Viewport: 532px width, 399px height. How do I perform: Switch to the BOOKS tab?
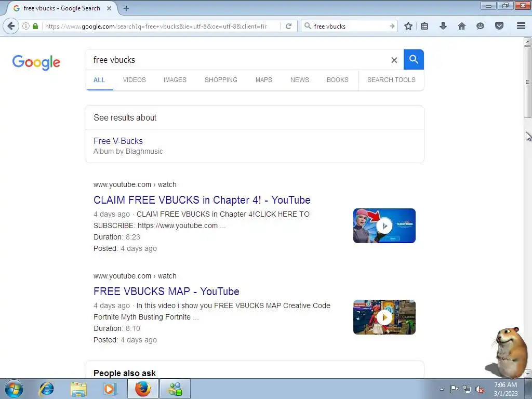click(x=338, y=80)
